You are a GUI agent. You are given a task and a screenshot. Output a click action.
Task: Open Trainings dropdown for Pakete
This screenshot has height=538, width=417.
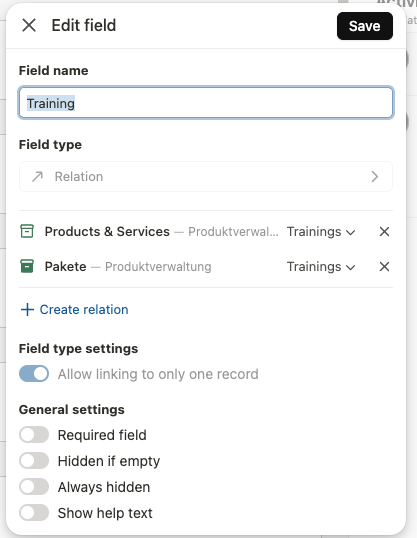coord(321,267)
